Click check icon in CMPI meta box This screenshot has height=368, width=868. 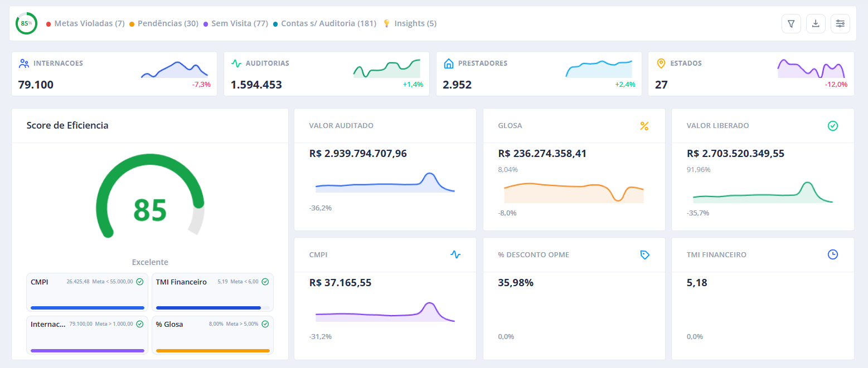point(140,282)
